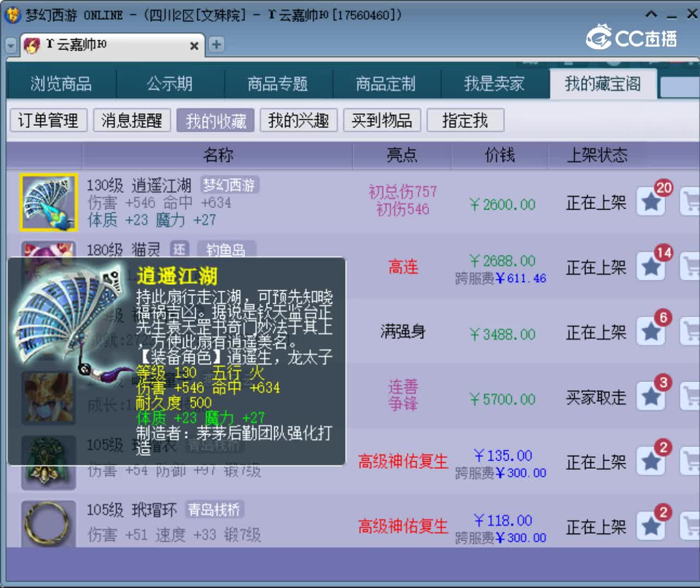Click the 指定我 button
Viewport: 700px width, 588px height.
point(465,120)
